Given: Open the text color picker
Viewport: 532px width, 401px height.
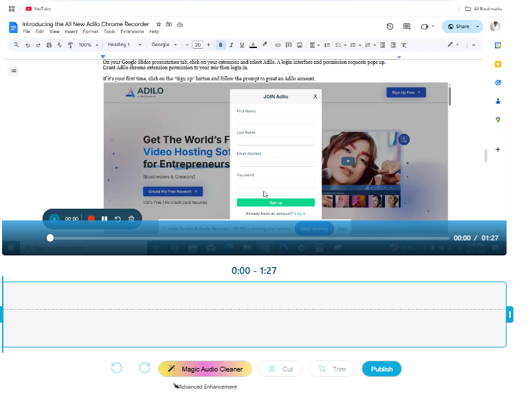Looking at the screenshot, I should click(253, 45).
